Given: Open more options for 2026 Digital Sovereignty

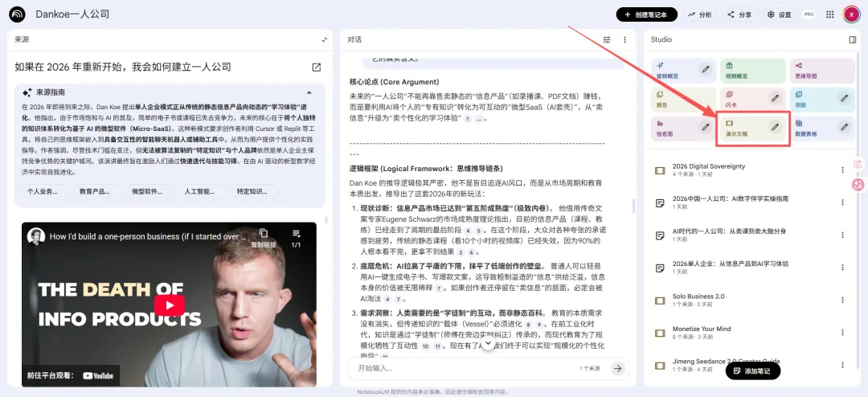Looking at the screenshot, I should [x=842, y=170].
